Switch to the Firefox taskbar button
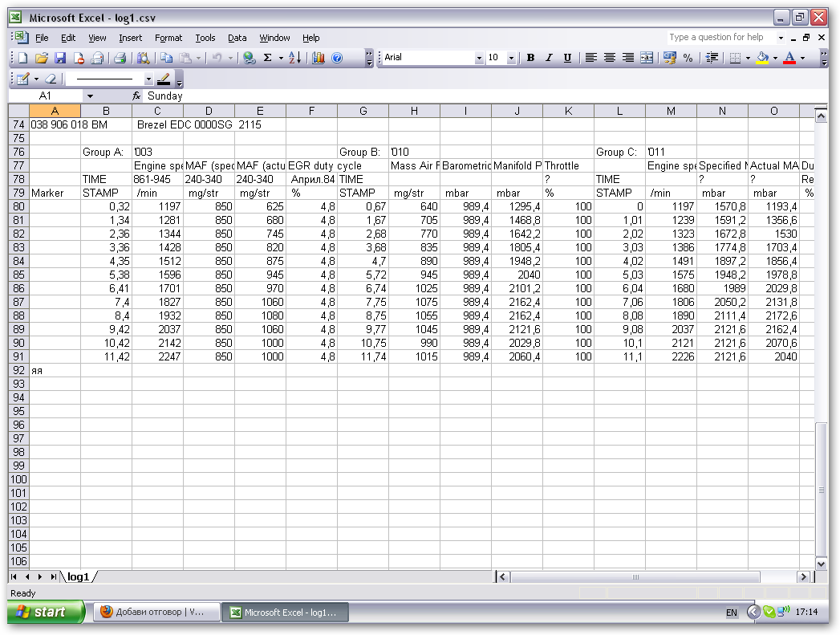 tap(152, 612)
